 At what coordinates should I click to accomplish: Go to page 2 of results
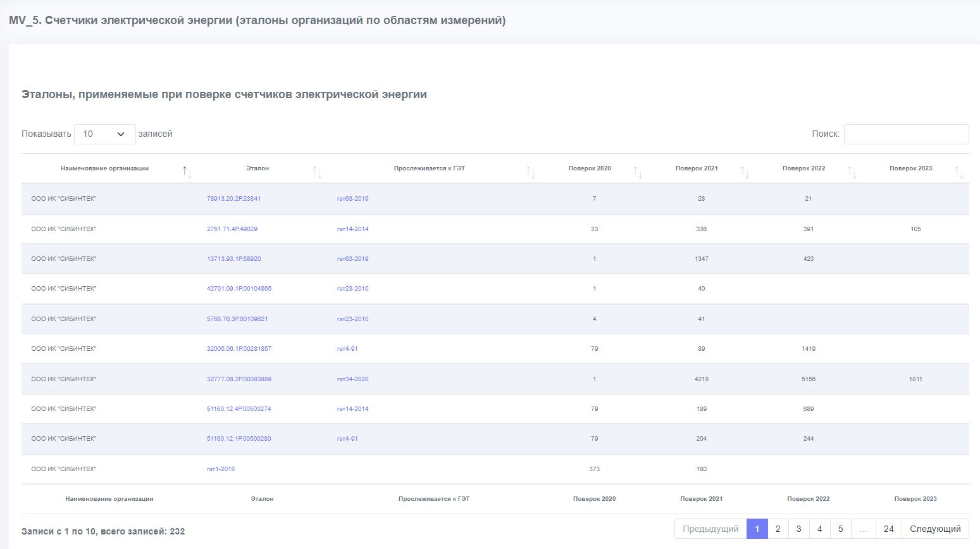(x=778, y=529)
